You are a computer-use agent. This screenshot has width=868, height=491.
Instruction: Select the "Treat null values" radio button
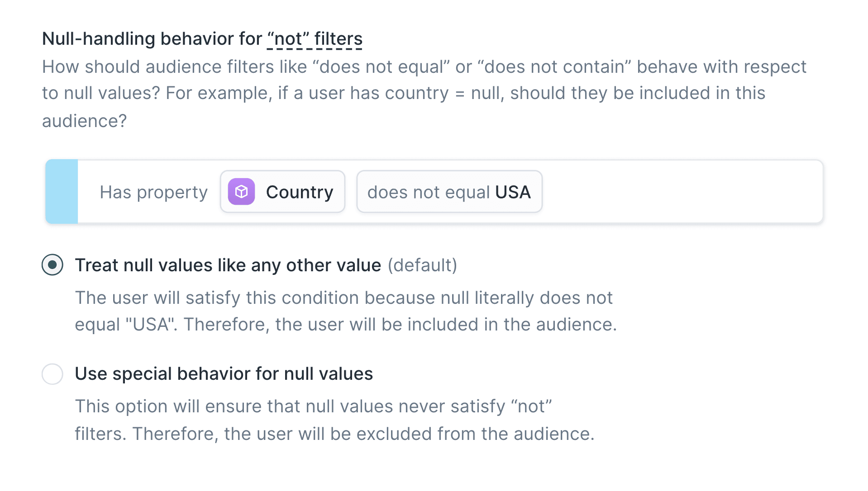pyautogui.click(x=52, y=265)
